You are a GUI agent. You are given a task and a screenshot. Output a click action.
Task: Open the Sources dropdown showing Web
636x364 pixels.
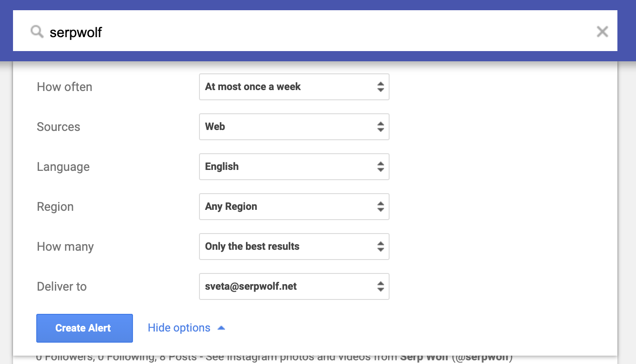click(294, 127)
